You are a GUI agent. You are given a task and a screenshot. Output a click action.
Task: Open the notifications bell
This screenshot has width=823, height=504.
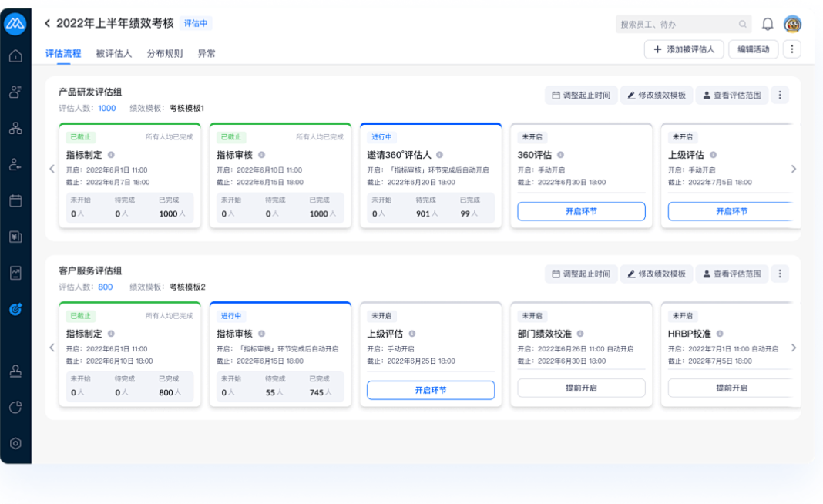coord(768,24)
